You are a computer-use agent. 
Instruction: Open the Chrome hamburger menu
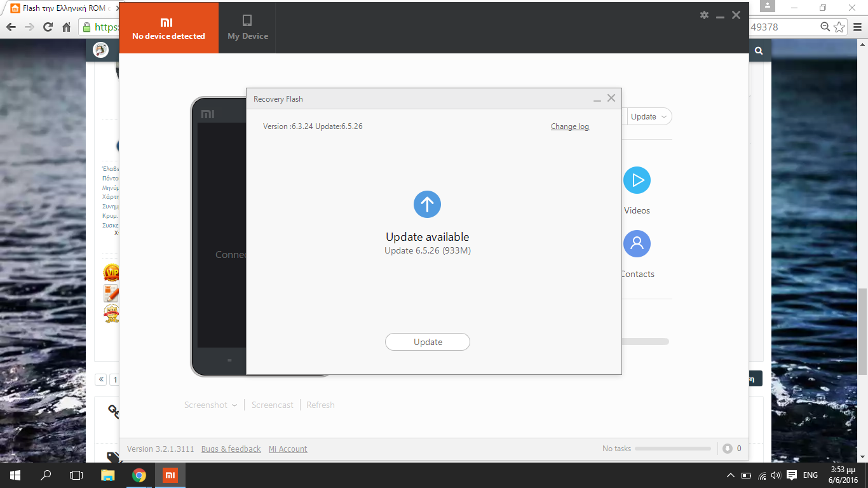(x=857, y=27)
